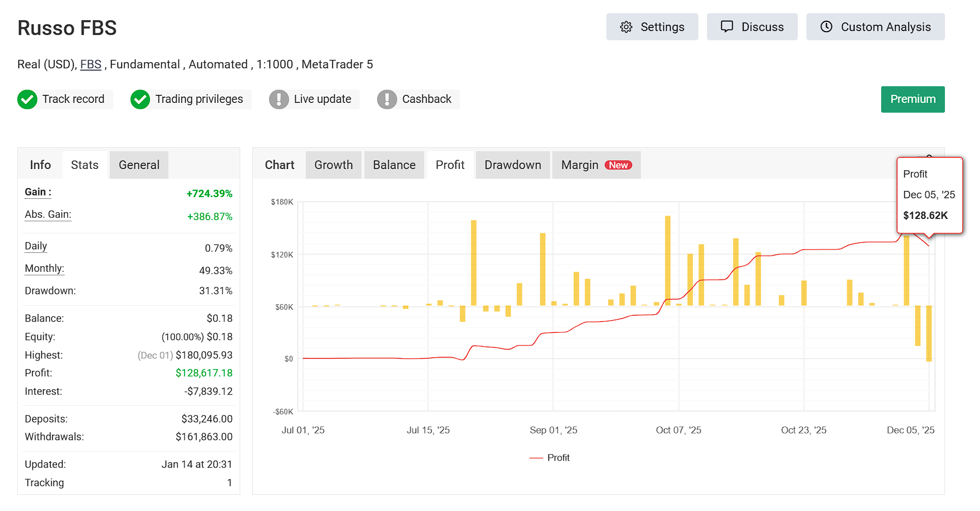Image resolution: width=980 pixels, height=511 pixels.
Task: Open the Margin chart tab
Action: (579, 165)
